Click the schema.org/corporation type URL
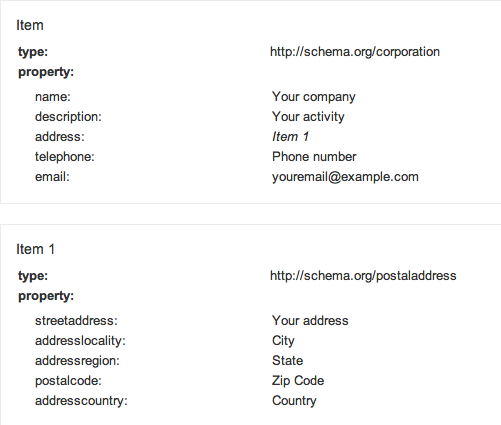The image size is (501, 425). pos(355,52)
